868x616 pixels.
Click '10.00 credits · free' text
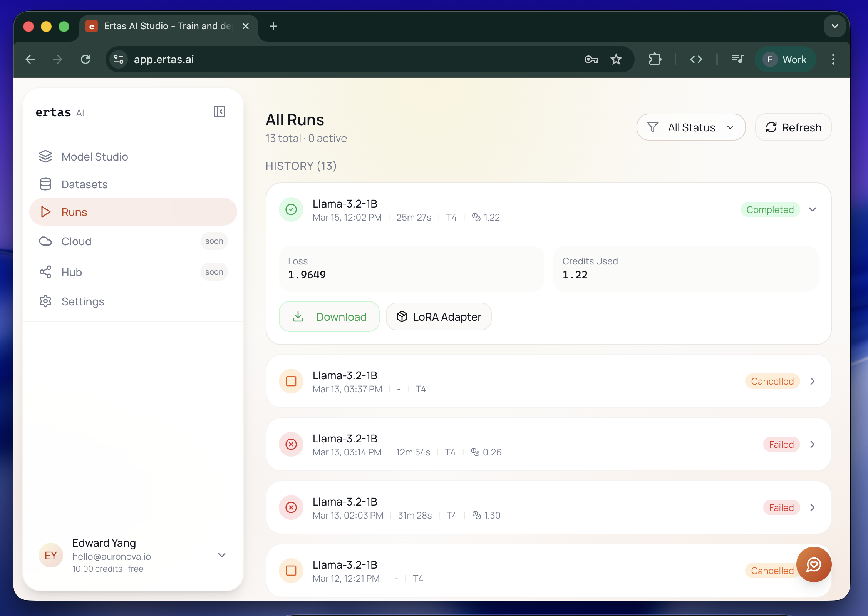click(108, 569)
